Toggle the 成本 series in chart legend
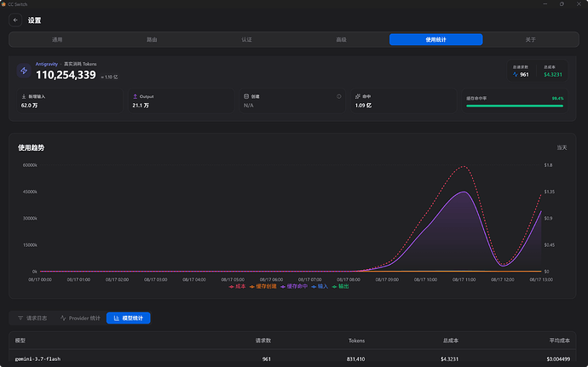Screen dimensions: 588x367 tap(238, 286)
